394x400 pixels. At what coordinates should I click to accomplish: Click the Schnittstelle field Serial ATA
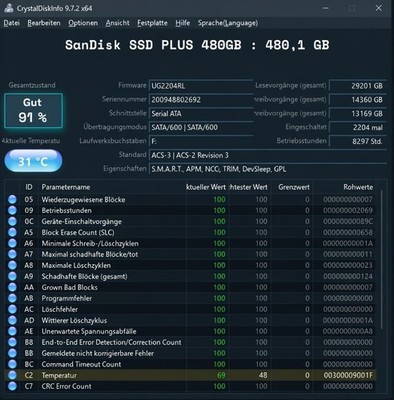point(201,114)
